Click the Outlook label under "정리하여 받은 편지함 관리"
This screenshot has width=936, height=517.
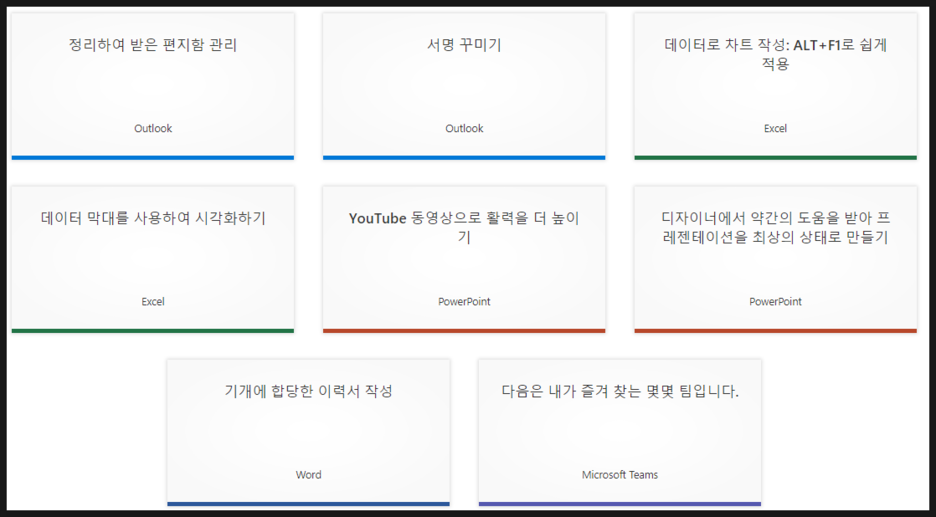coord(153,128)
